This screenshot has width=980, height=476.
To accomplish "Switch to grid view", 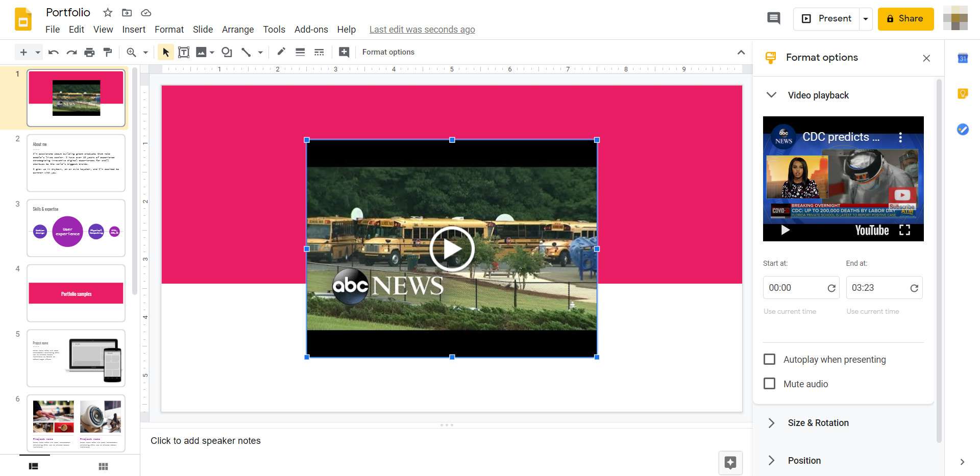I will 103,466.
